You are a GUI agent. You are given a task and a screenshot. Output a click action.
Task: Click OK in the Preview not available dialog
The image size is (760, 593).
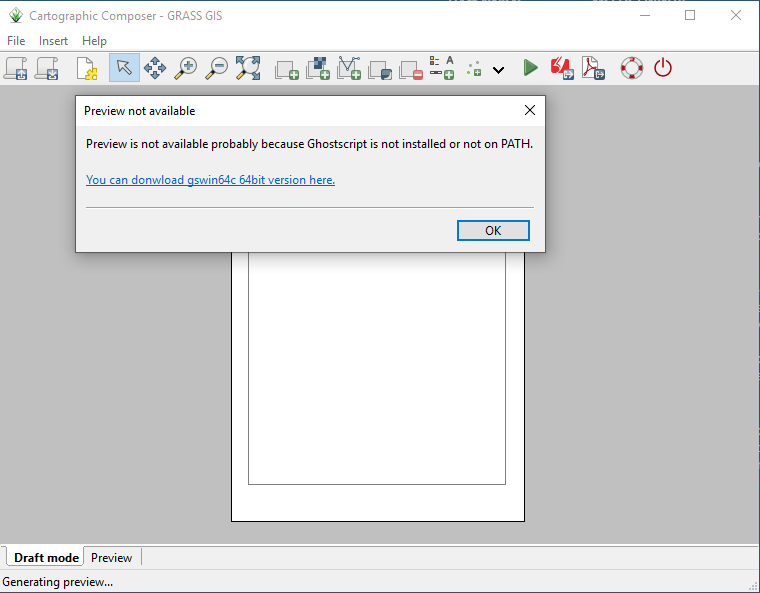[x=493, y=230]
